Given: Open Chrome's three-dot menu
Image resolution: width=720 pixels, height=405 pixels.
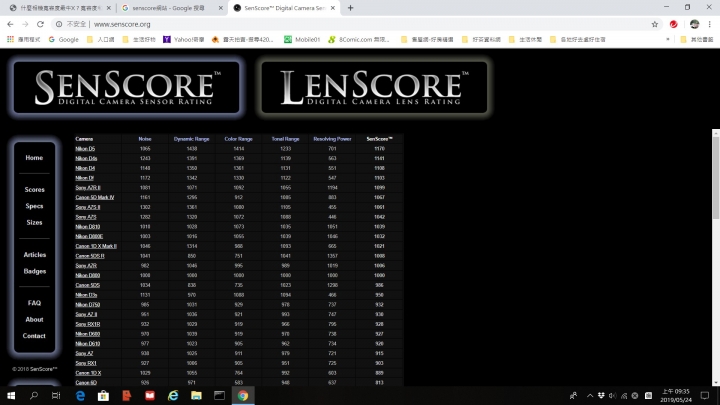Looking at the screenshot, I should pyautogui.click(x=709, y=24).
